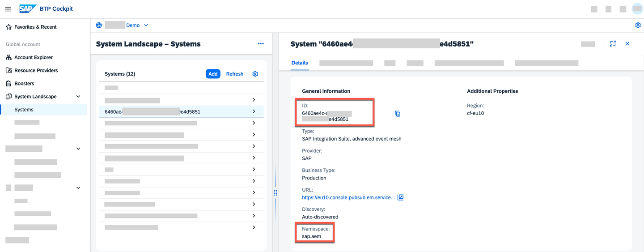Open the 6460ae system row chevron
The image size is (644, 252).
click(x=254, y=111)
